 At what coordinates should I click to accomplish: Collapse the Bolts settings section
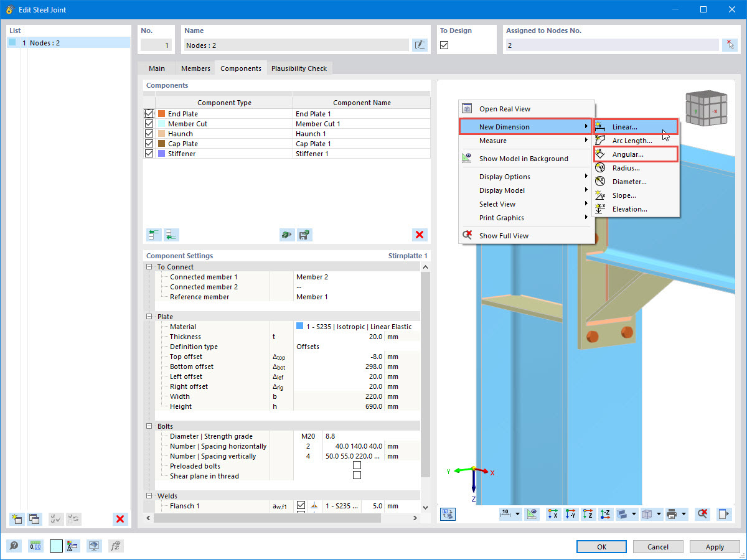tap(148, 426)
